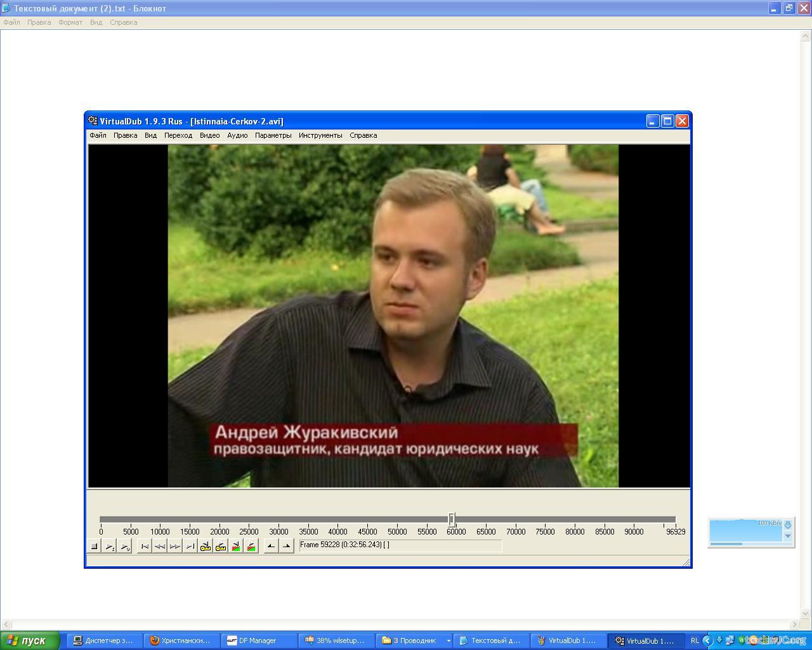Jump to the start of the video
The width and height of the screenshot is (812, 650).
coord(145,546)
